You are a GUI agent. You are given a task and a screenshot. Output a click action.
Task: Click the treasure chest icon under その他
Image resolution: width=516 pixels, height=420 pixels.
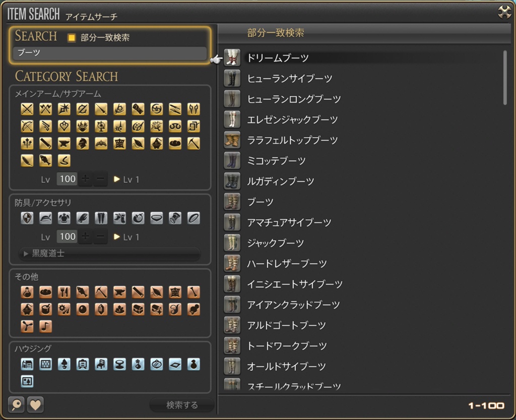coord(138,309)
